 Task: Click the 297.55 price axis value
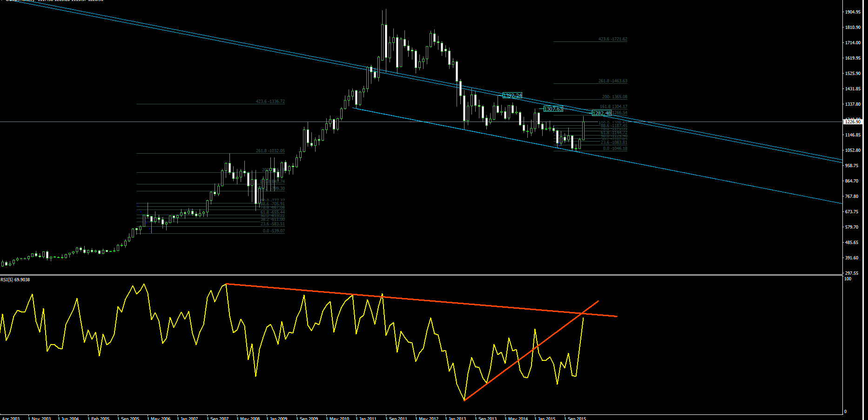852,273
